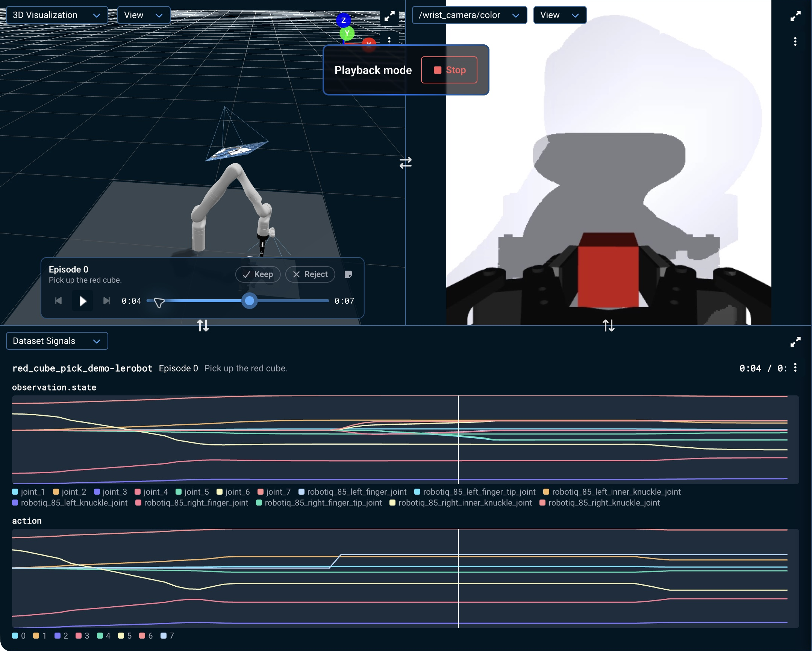The height and width of the screenshot is (651, 812).
Task: Toggle action series 4 in legend
Action: pos(104,636)
